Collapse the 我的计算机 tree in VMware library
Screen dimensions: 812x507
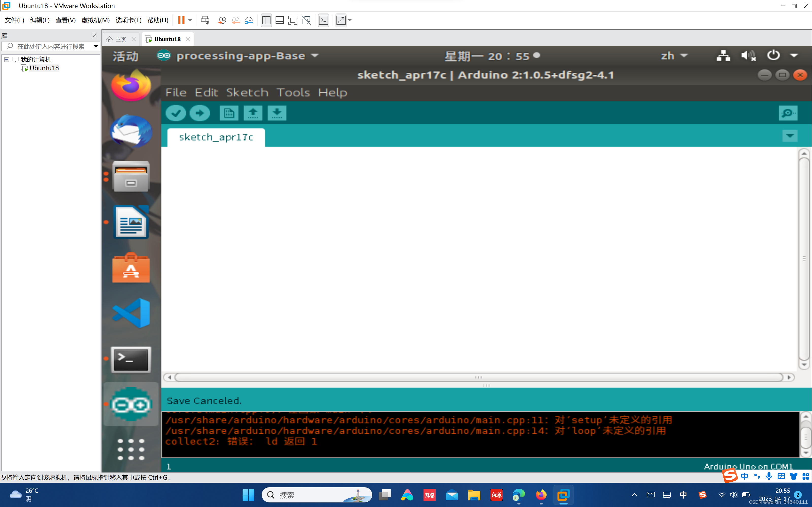tap(6, 59)
